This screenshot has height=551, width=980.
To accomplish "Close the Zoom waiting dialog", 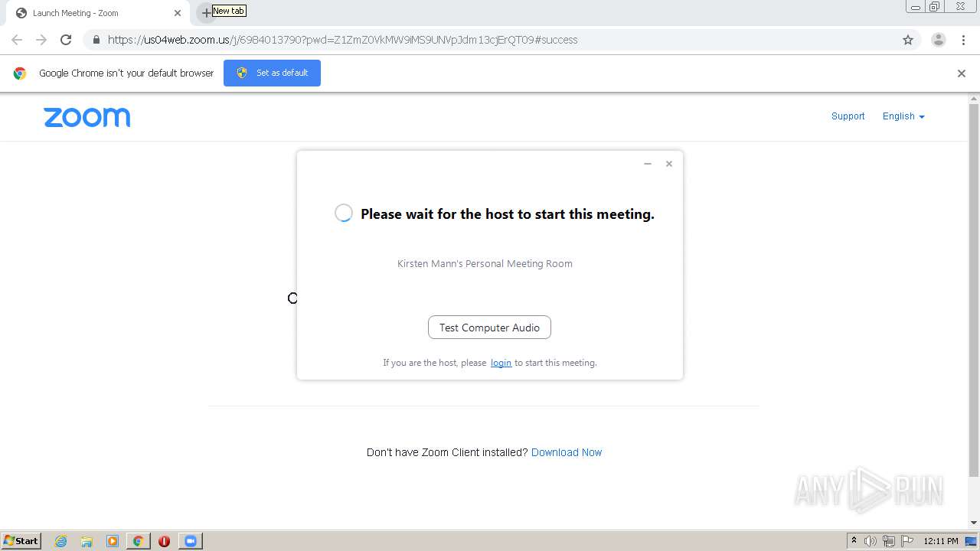I will (x=669, y=164).
